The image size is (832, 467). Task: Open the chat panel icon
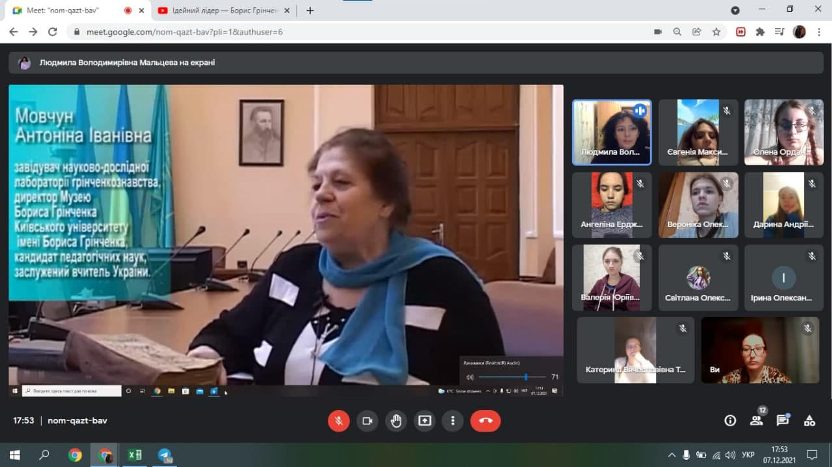[x=783, y=421]
